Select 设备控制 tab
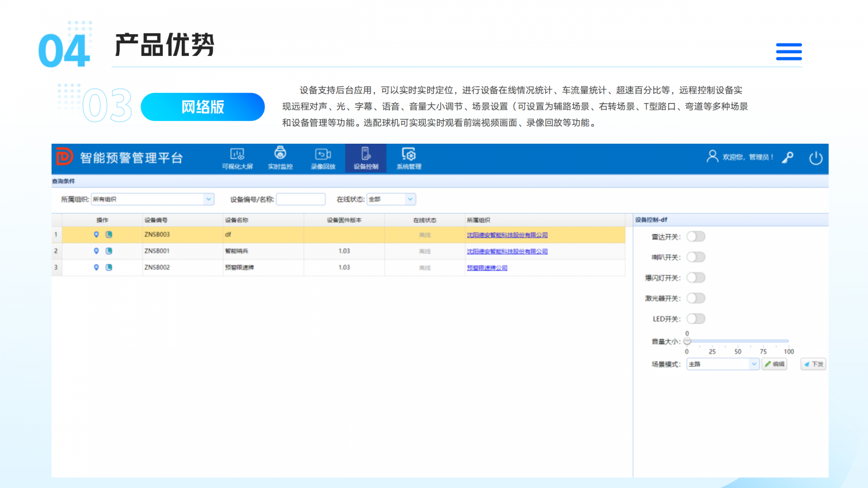The image size is (868, 488). click(x=366, y=159)
